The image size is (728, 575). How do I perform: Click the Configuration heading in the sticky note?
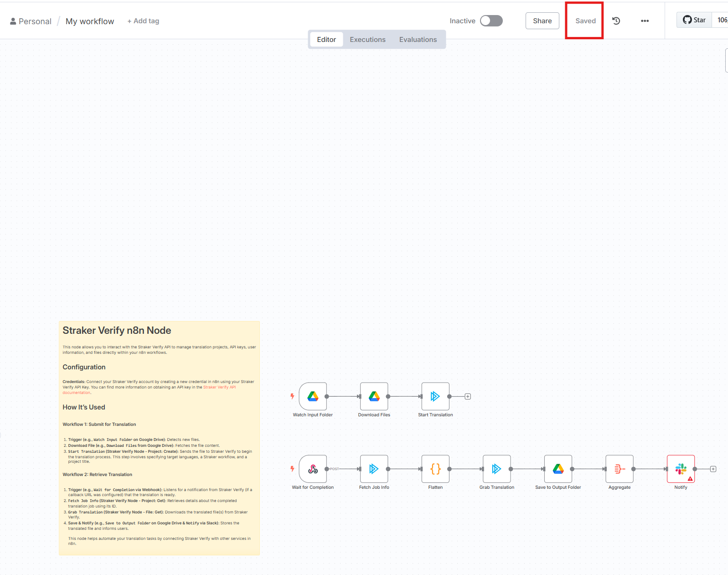coord(84,367)
